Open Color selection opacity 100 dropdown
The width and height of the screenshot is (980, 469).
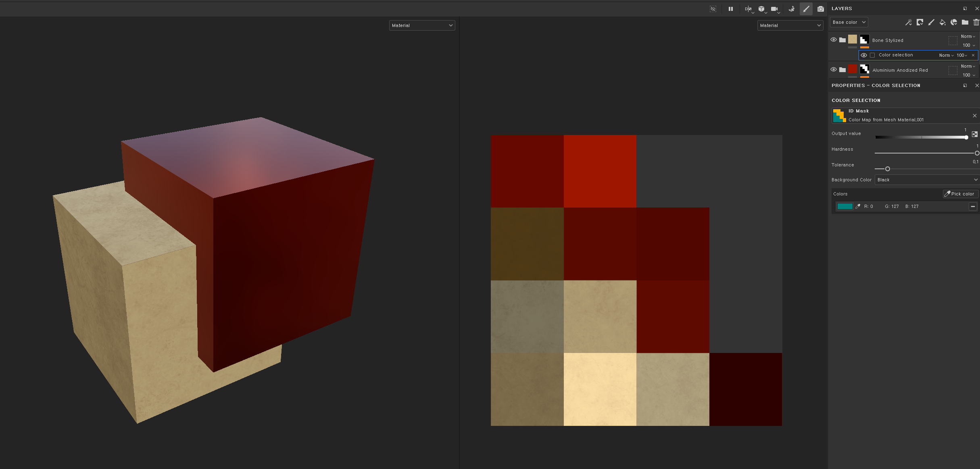[x=962, y=55]
